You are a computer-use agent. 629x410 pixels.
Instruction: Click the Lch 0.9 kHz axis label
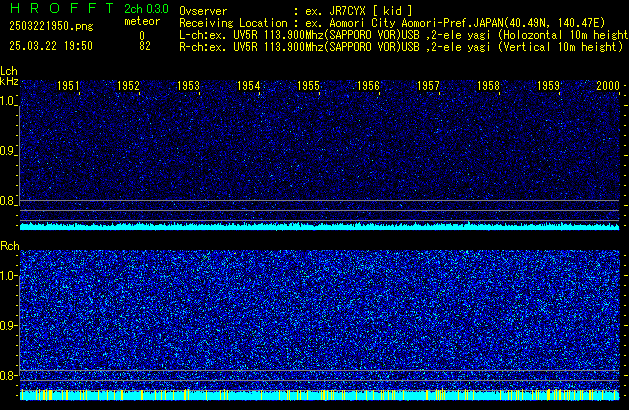click(8, 151)
